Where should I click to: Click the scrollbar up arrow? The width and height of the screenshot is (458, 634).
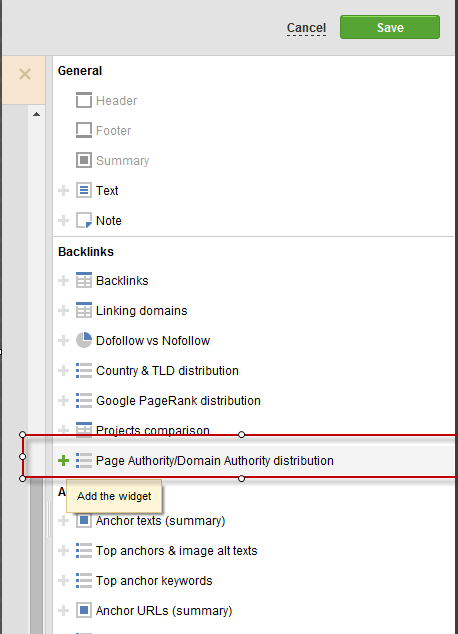[x=36, y=114]
